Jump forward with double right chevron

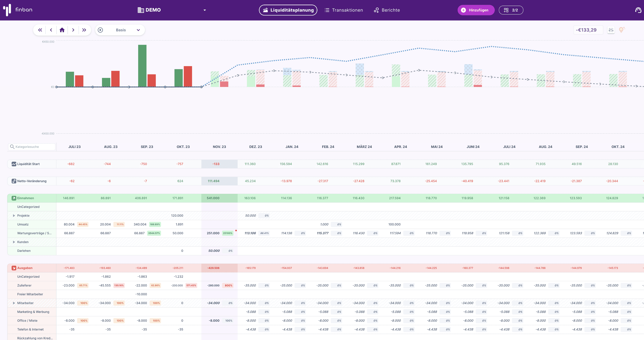point(84,30)
